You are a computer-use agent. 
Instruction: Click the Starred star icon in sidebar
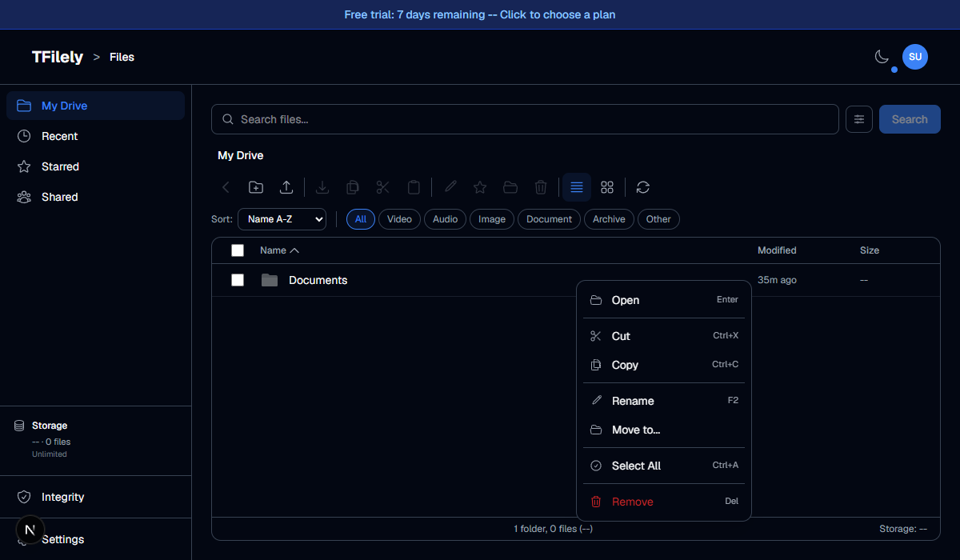[x=24, y=166]
